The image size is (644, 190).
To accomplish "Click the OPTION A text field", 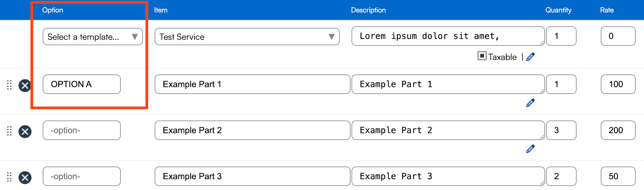I will pyautogui.click(x=82, y=84).
